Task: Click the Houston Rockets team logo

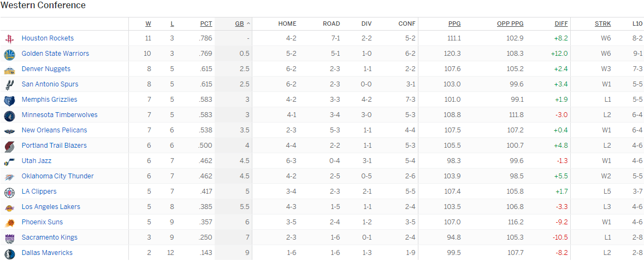Action: click(9, 38)
